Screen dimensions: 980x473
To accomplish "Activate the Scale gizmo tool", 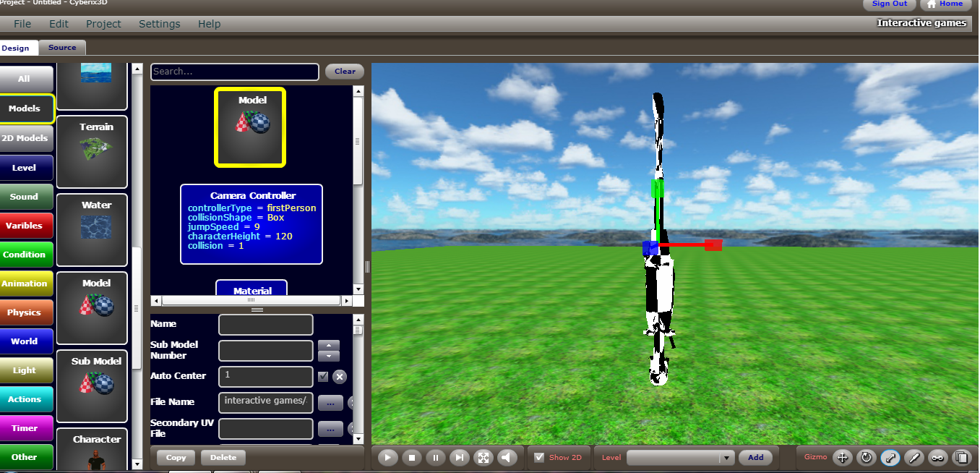I will [890, 458].
